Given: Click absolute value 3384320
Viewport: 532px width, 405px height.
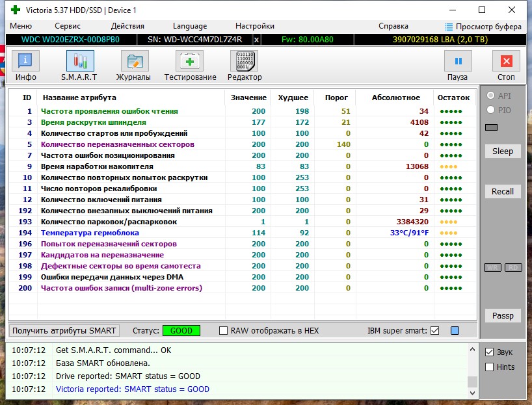Looking at the screenshot, I should pyautogui.click(x=412, y=222).
